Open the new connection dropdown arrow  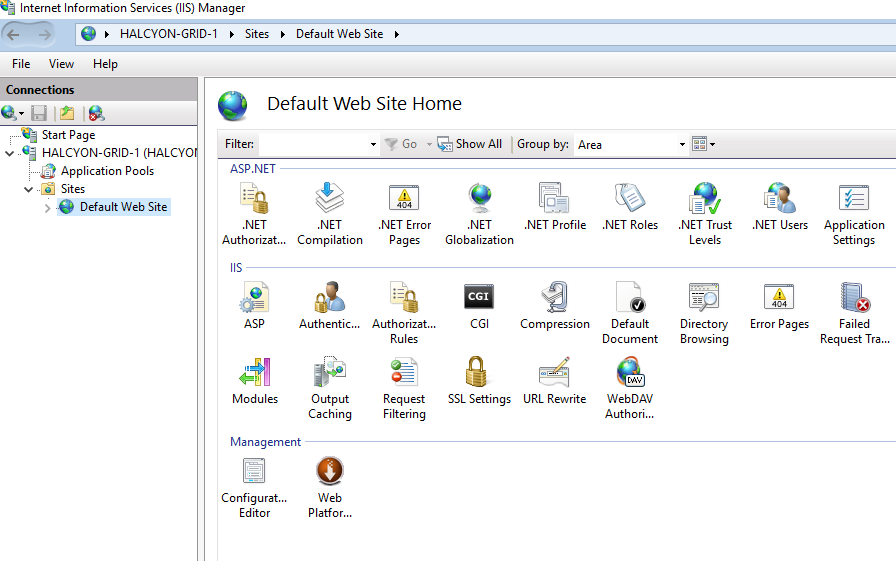(22, 113)
